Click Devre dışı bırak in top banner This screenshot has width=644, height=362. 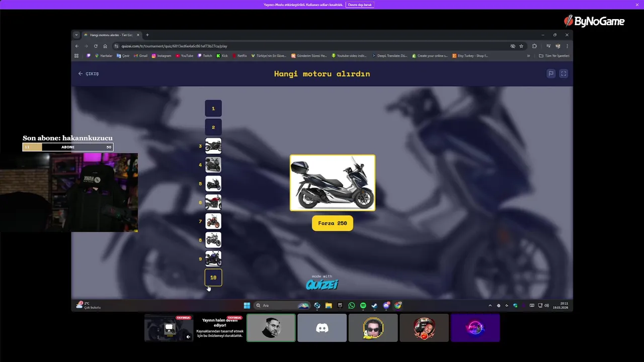pos(360,5)
